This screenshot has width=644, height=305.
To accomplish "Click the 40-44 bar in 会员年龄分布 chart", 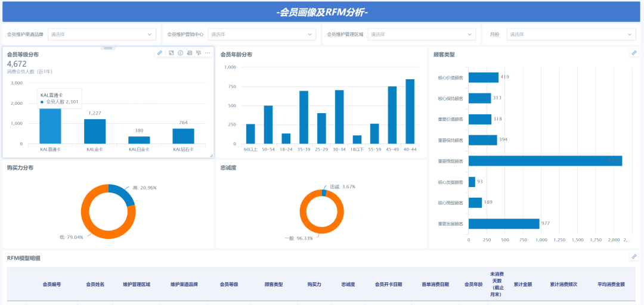I will click(x=410, y=111).
